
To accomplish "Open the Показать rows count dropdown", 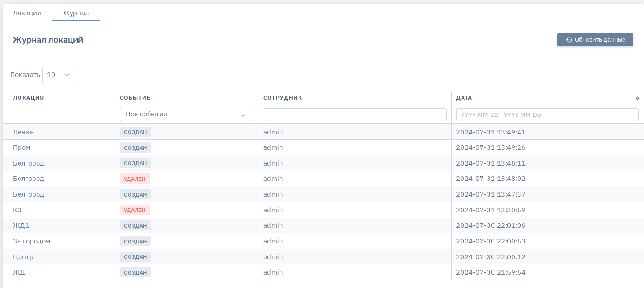I will [59, 75].
